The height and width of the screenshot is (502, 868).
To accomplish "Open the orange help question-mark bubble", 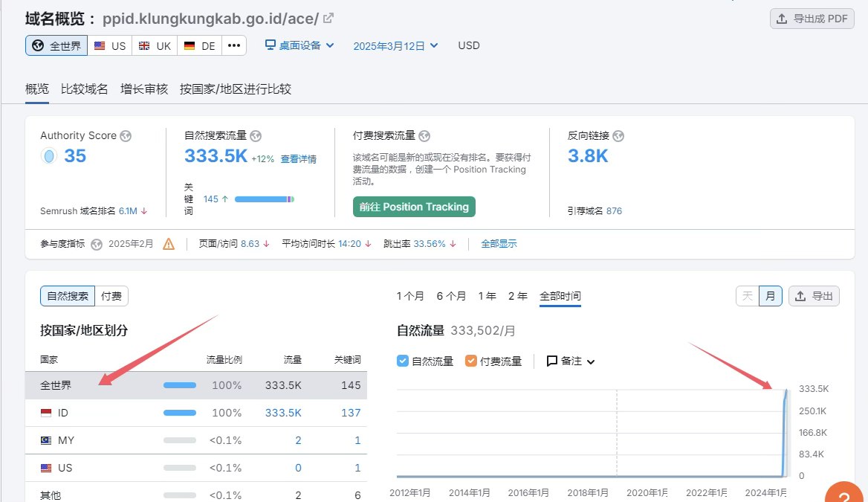I will click(847, 493).
